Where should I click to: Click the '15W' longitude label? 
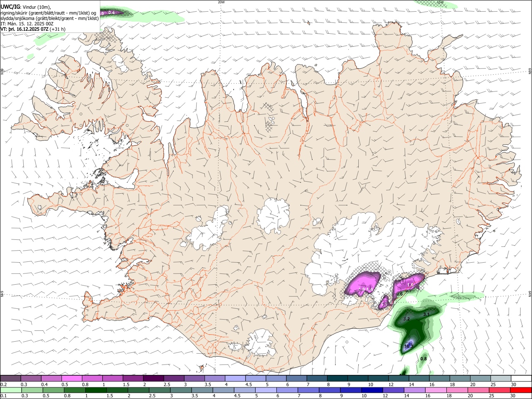coord(440,2)
